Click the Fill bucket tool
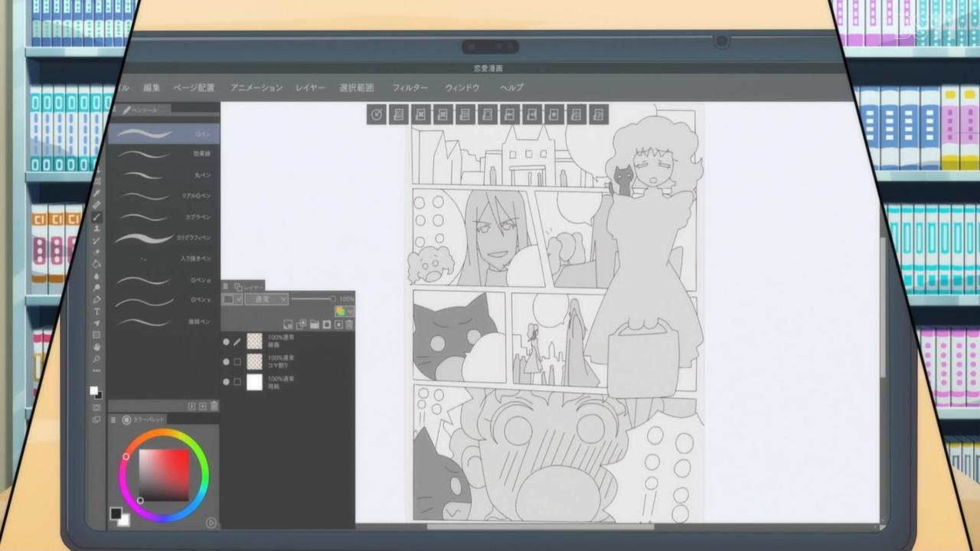Image resolution: width=980 pixels, height=551 pixels. (97, 264)
